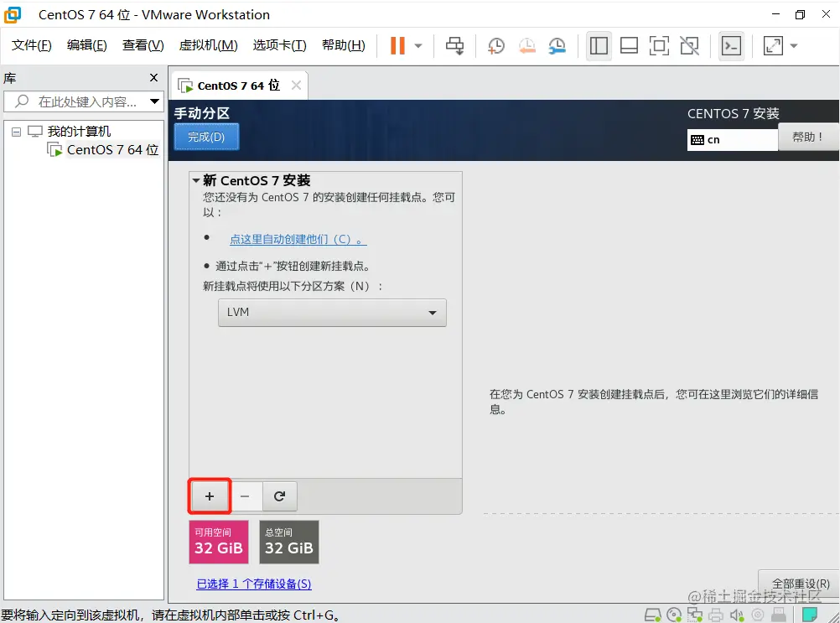
Task: Click the running VM icon beside CentOS 7 64 位
Action: pyautogui.click(x=54, y=150)
